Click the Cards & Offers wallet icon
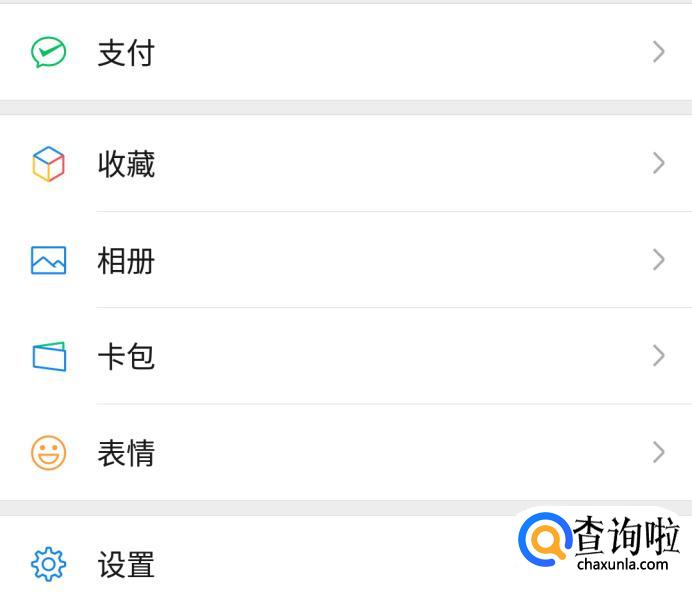This screenshot has height=595, width=692. coord(48,357)
